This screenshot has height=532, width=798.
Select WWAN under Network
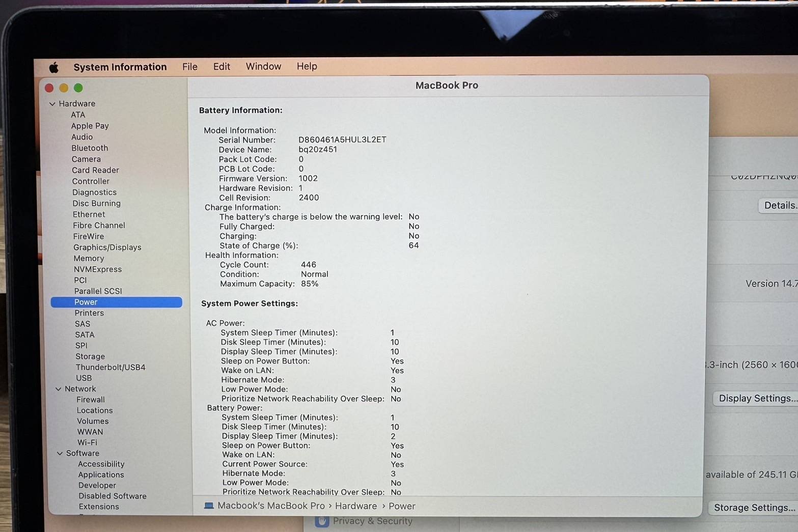point(90,432)
